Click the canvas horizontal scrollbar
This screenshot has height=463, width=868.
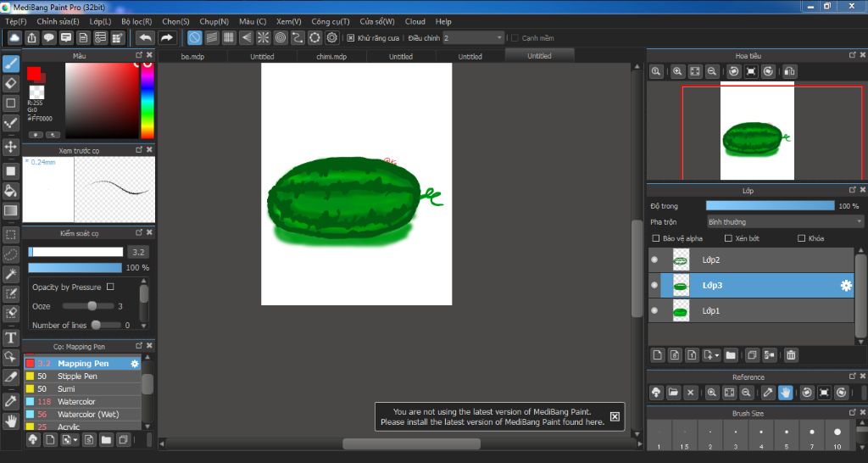[411, 443]
